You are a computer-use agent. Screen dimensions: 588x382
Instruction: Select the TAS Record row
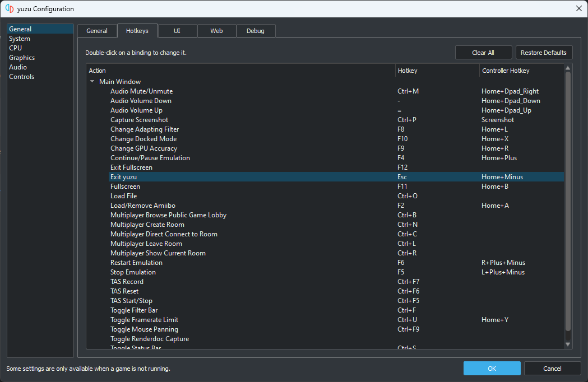(336, 282)
